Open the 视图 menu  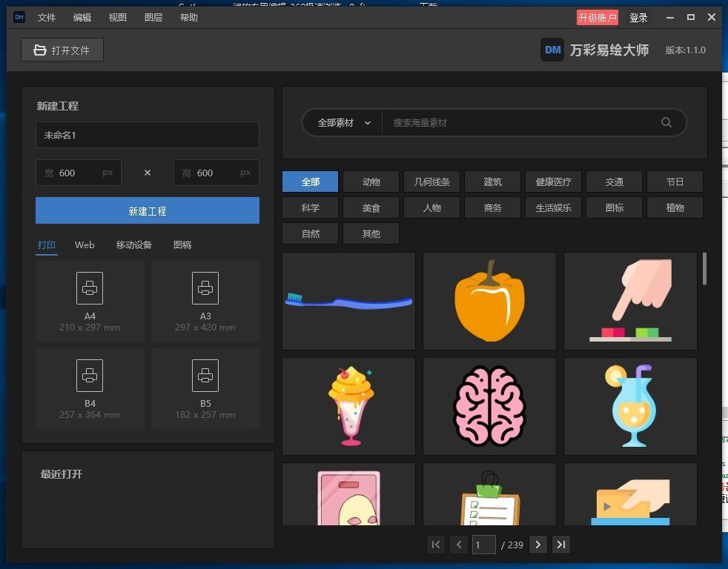[117, 18]
